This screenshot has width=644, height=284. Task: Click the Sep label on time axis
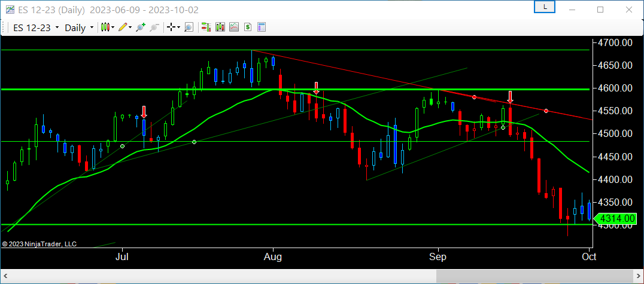438,257
